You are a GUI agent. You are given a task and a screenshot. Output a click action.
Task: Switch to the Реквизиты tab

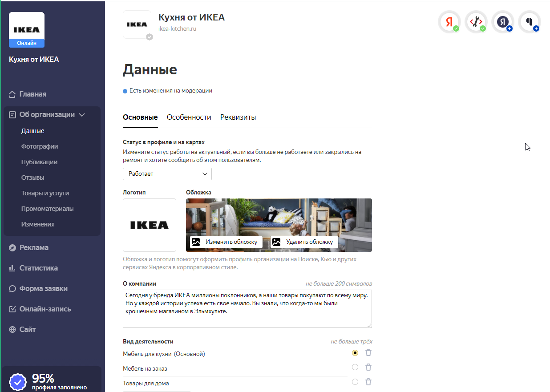click(238, 117)
